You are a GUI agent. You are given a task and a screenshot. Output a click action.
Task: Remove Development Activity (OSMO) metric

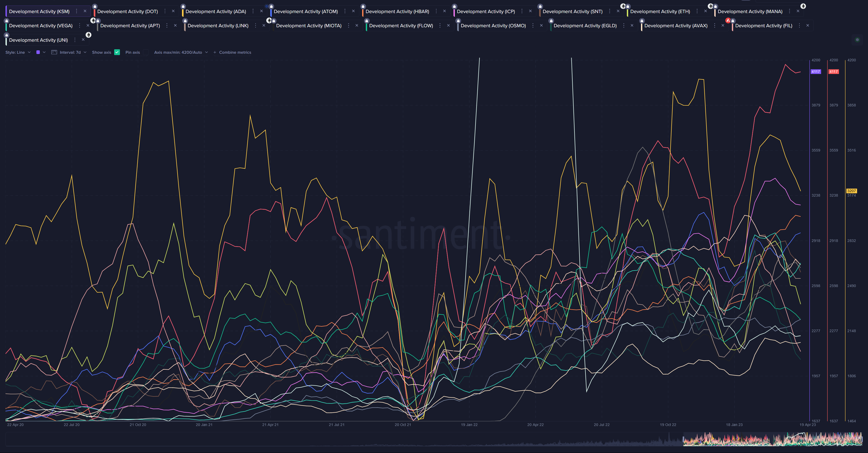pos(541,25)
